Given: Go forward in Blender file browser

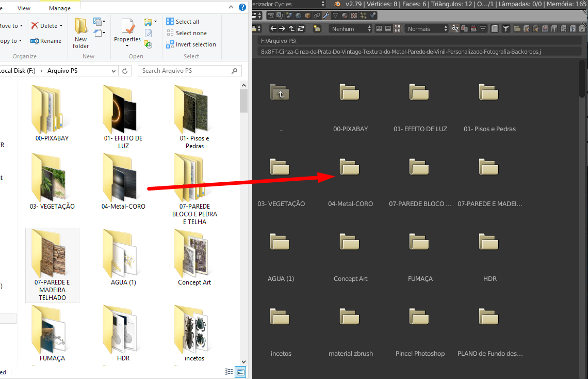Looking at the screenshot, I should (282, 28).
